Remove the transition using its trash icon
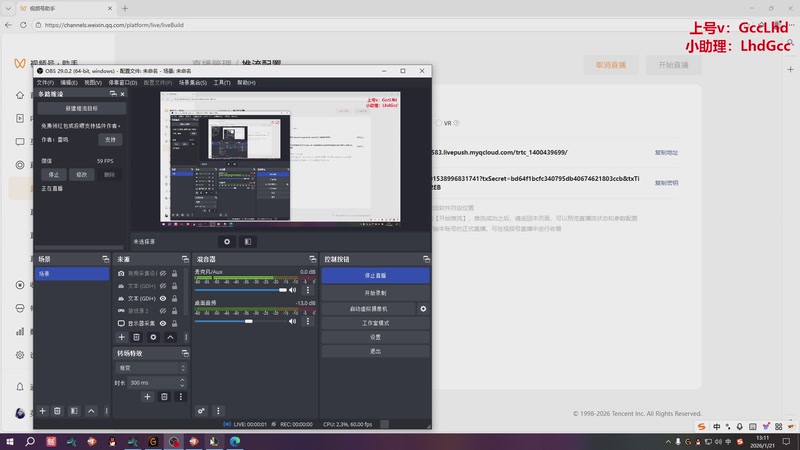800x450 pixels. point(164,396)
